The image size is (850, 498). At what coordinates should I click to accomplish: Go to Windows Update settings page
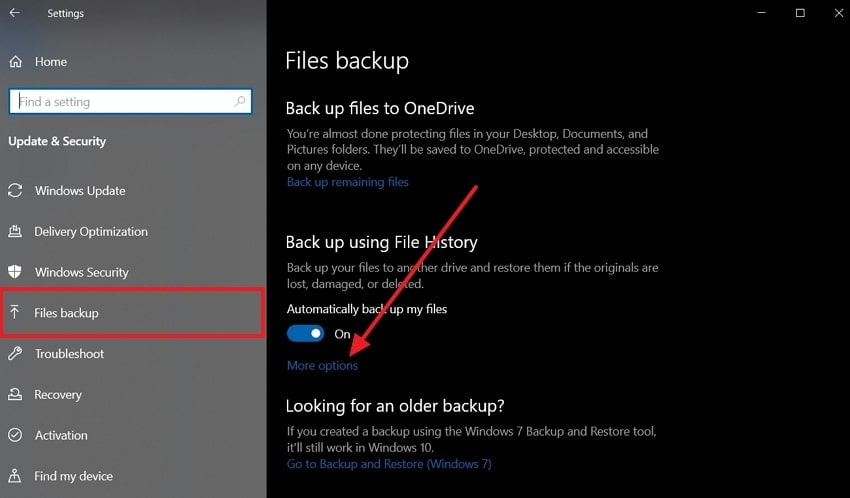pyautogui.click(x=80, y=191)
